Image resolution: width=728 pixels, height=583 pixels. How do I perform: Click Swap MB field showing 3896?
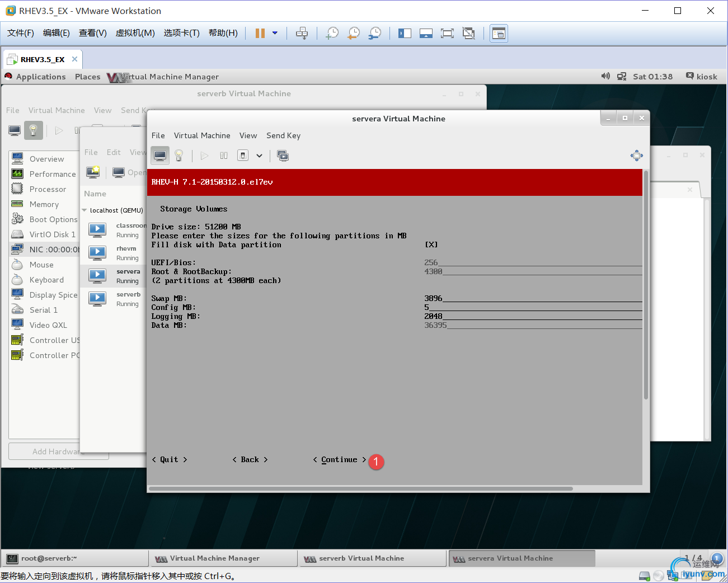(x=533, y=298)
